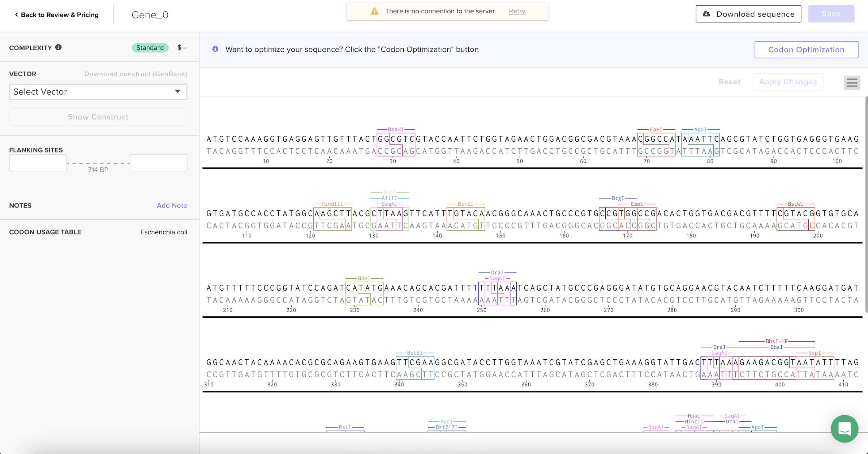868x454 pixels.
Task: Click the back chevron next to Review & Pricing
Action: click(16, 14)
